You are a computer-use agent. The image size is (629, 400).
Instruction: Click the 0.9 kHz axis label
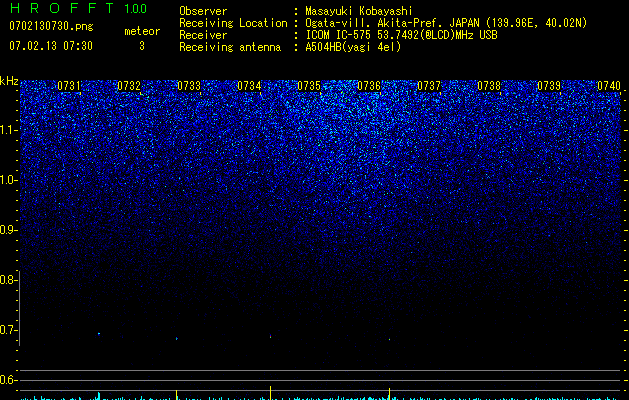[8, 230]
